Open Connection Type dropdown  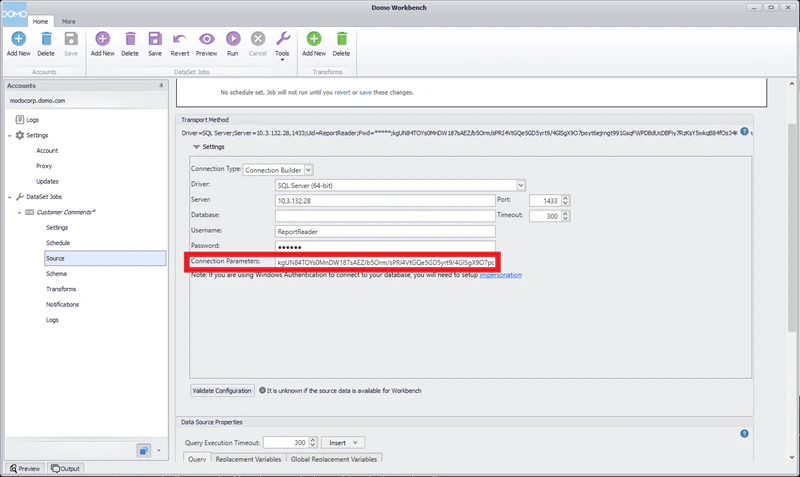point(309,170)
